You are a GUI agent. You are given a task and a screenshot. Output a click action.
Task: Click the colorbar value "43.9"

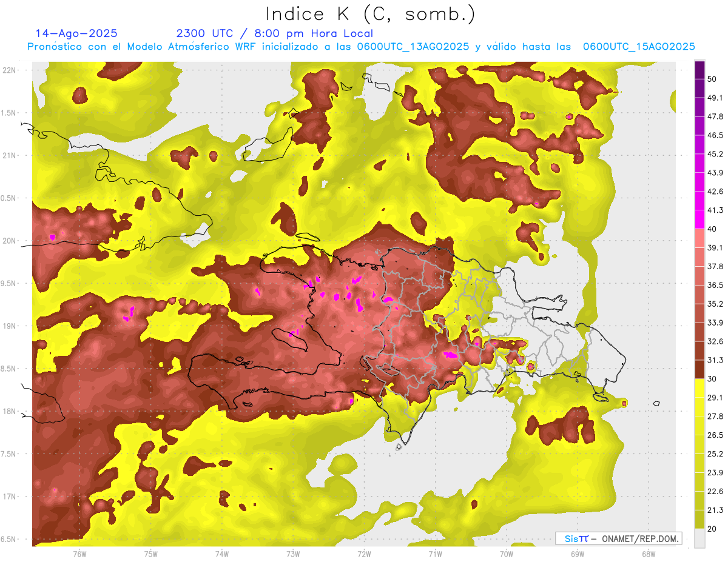pyautogui.click(x=715, y=173)
